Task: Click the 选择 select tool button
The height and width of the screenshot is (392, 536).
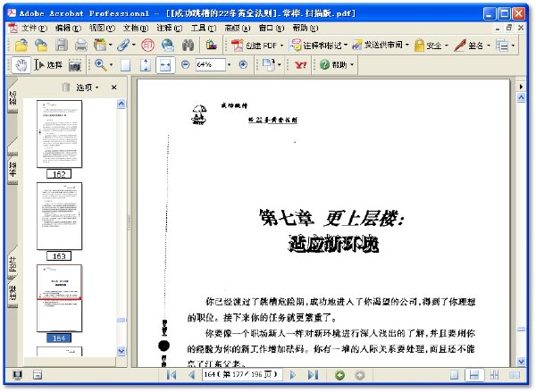Action: (48, 64)
